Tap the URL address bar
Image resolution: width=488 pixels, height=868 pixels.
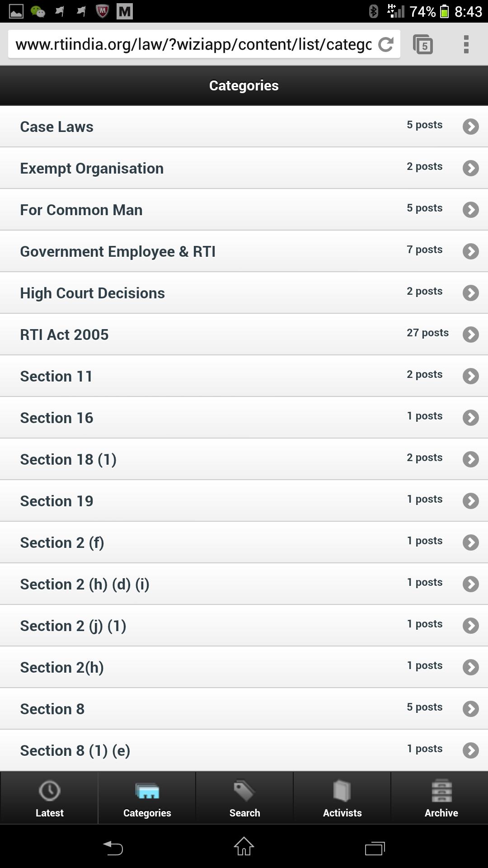193,44
